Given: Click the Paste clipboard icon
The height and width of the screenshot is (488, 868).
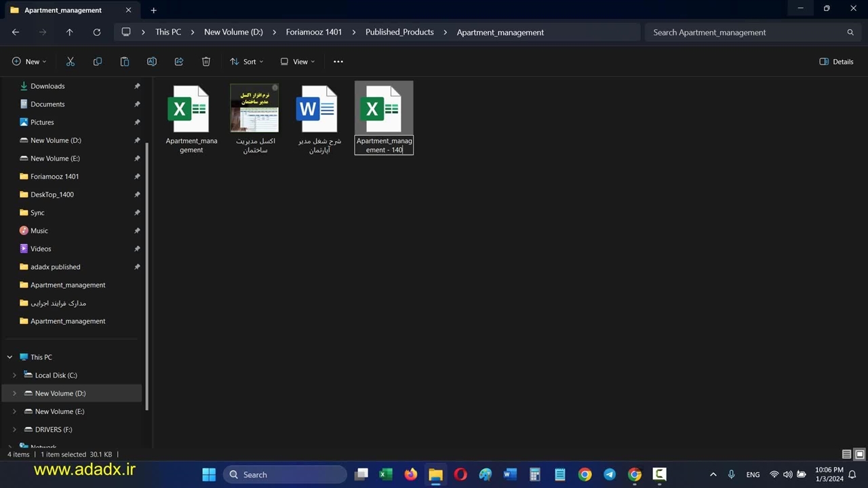Looking at the screenshot, I should (125, 62).
